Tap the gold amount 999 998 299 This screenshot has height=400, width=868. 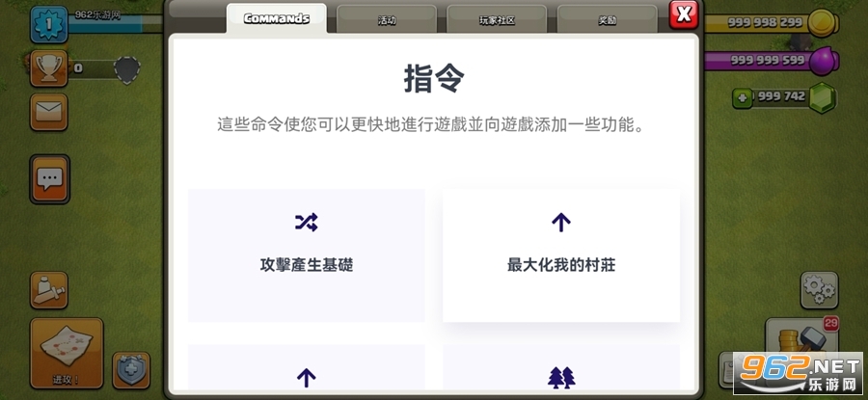[765, 23]
